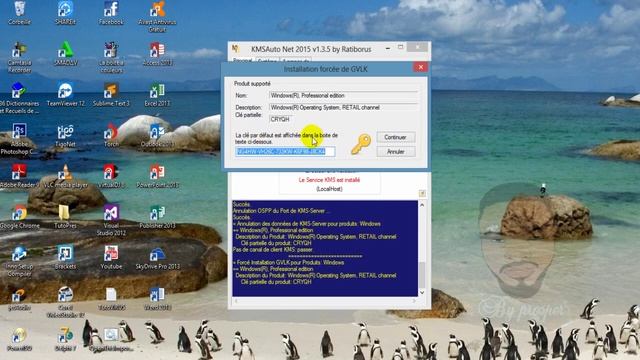Click the Nom field showing Professional edition

[344, 95]
